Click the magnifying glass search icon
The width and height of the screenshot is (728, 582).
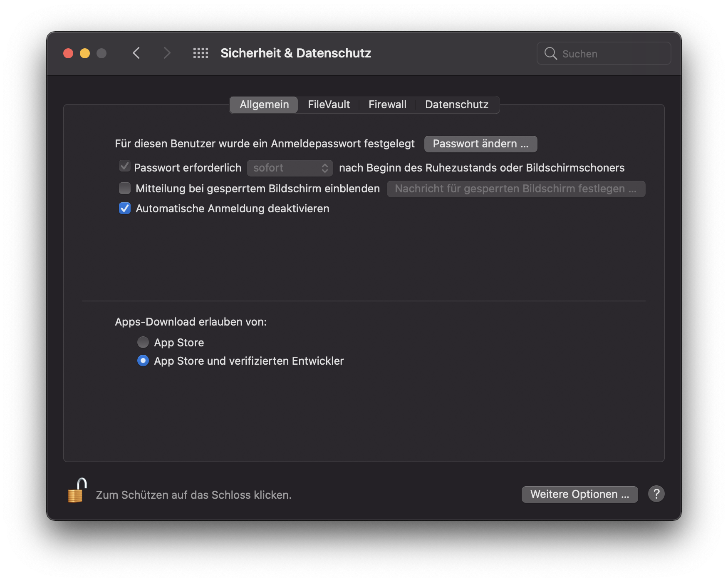(x=550, y=54)
